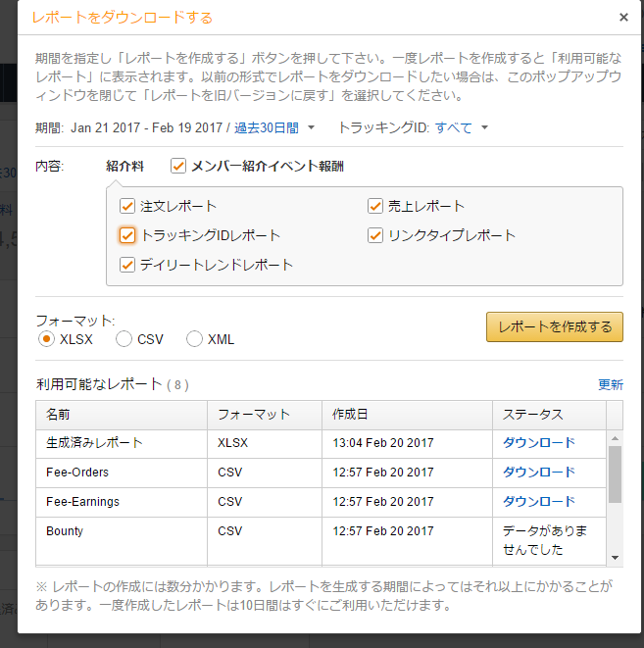This screenshot has width=644, height=648.
Task: Toggle the トラッキングIDレポート checkbox
Action: tap(127, 235)
